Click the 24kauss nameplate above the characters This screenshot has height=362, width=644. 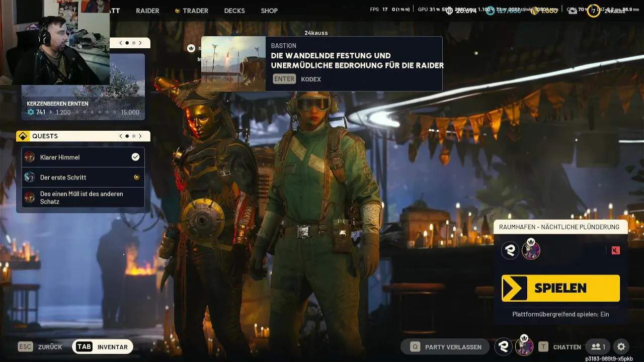(x=316, y=33)
